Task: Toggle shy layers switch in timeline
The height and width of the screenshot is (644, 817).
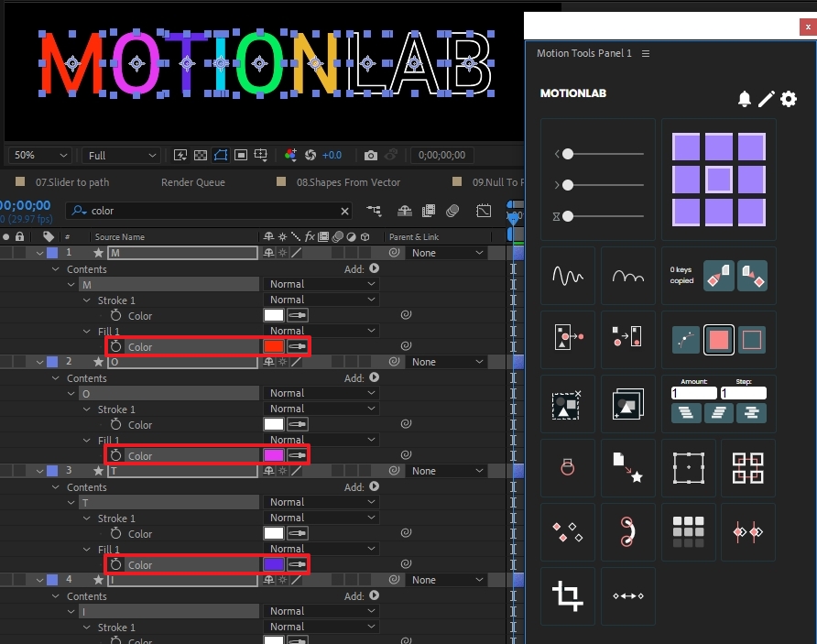Action: coord(404,211)
